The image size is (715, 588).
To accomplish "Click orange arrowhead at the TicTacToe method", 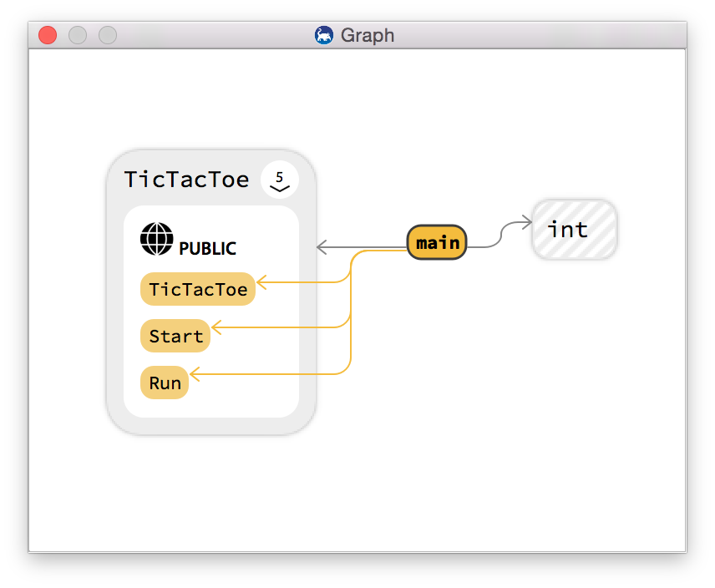I will coord(261,282).
